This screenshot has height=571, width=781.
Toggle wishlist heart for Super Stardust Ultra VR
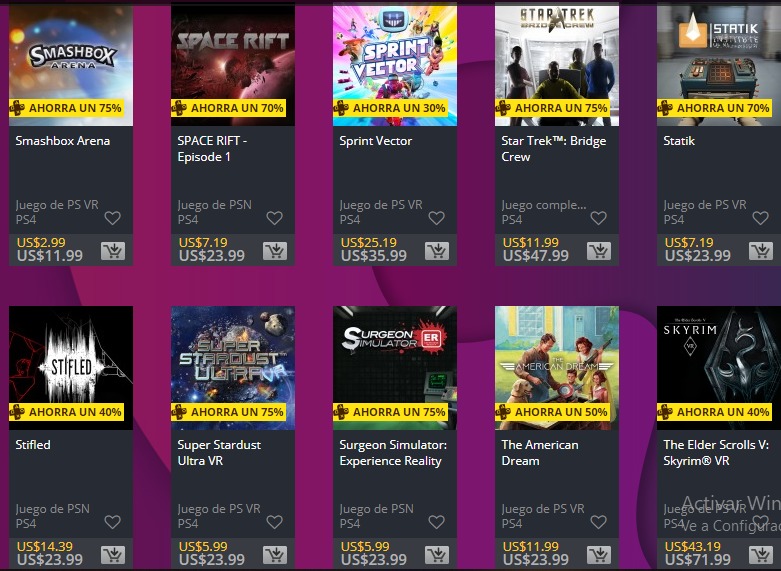click(x=274, y=522)
